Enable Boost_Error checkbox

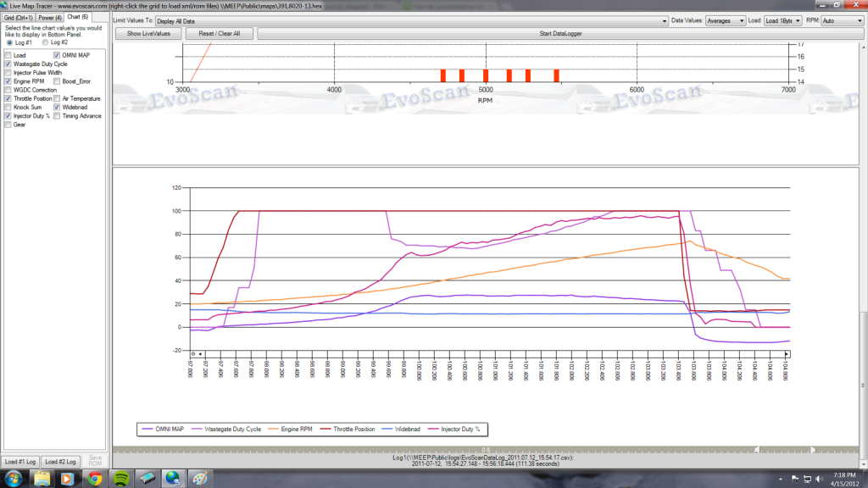coord(57,81)
